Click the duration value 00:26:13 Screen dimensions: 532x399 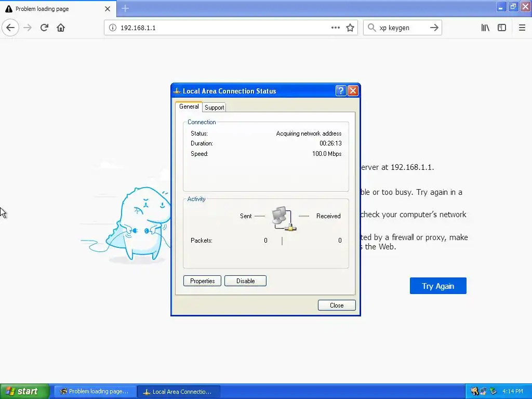point(330,143)
